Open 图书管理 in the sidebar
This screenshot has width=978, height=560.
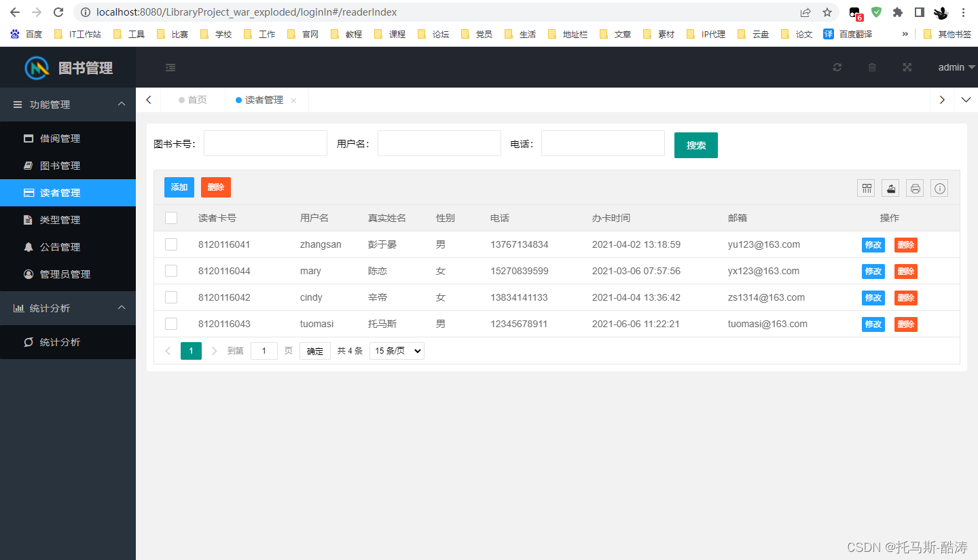[68, 166]
